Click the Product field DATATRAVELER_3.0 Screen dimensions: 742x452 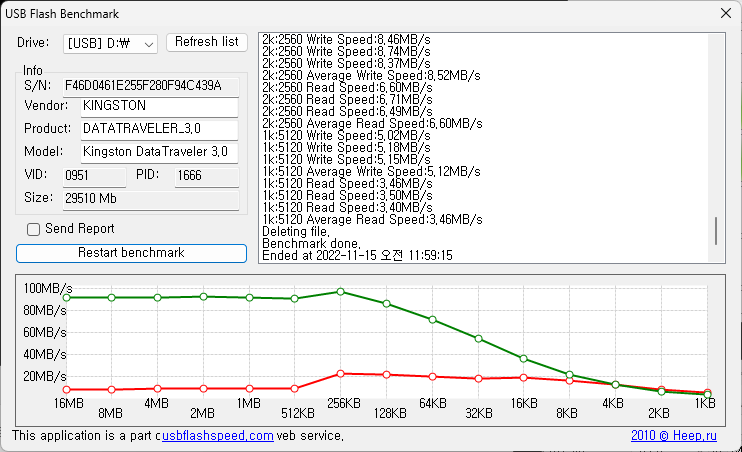(x=159, y=130)
